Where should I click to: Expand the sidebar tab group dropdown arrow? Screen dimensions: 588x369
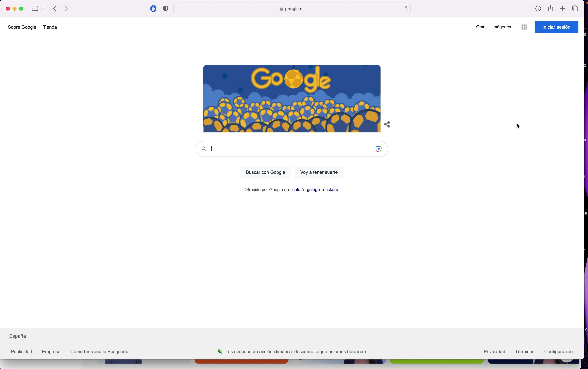(44, 9)
